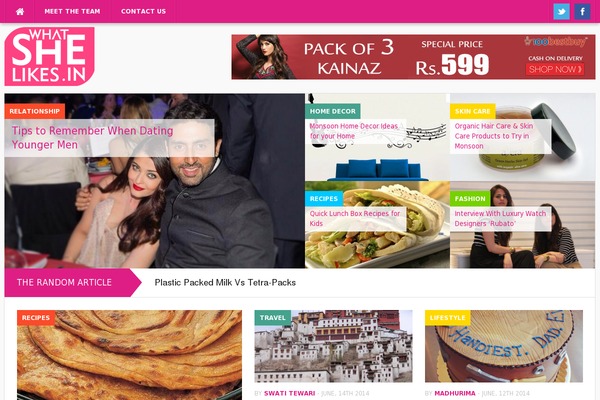Open Contact Us menu item

pyautogui.click(x=143, y=11)
